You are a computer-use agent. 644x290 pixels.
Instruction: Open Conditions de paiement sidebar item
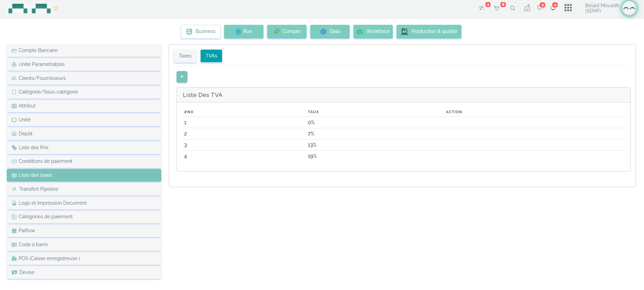pyautogui.click(x=84, y=161)
